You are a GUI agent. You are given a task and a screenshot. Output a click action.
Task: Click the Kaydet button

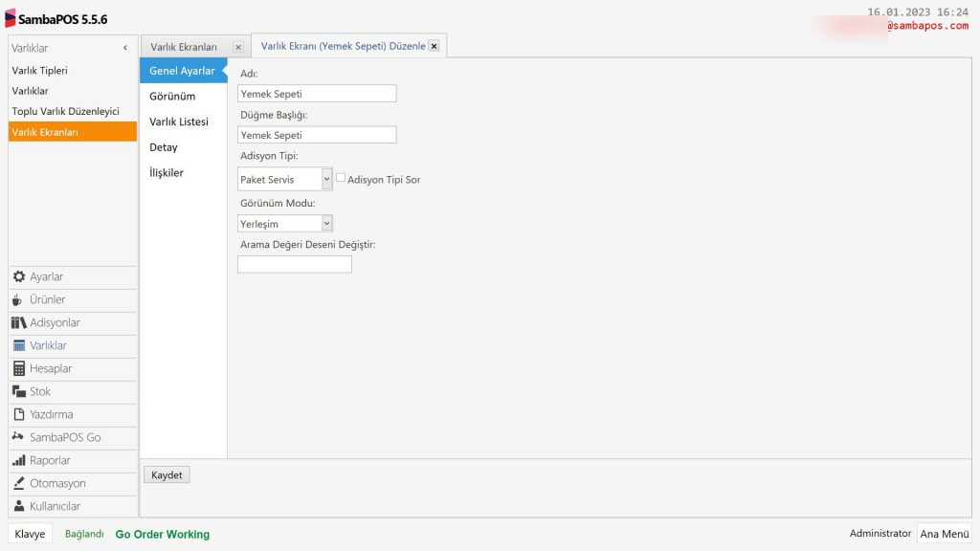coord(167,475)
